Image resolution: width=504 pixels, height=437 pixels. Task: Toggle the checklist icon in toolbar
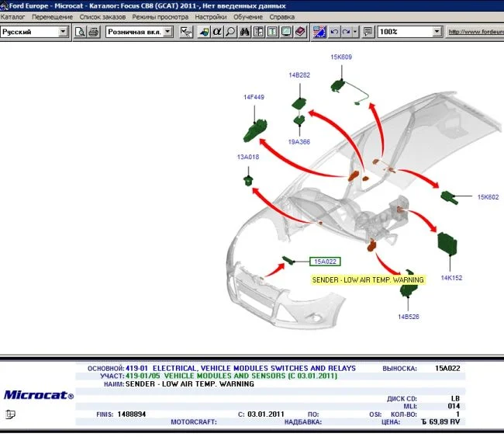pos(186,32)
